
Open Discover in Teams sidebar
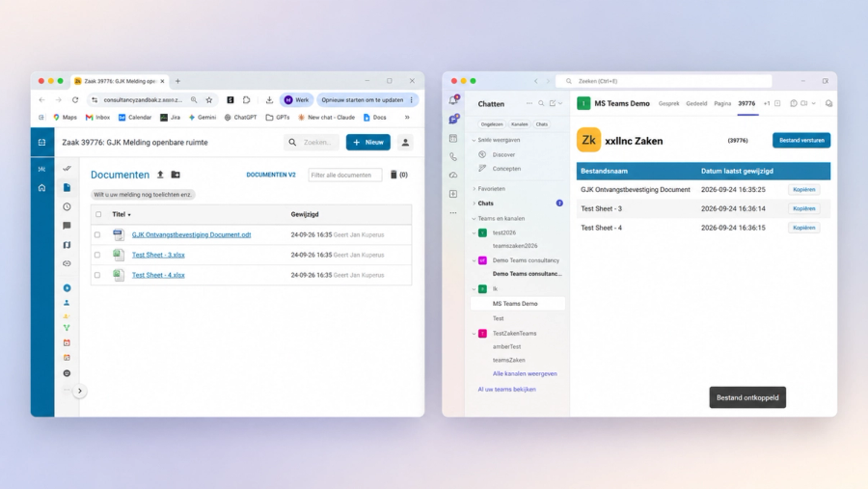[503, 154]
